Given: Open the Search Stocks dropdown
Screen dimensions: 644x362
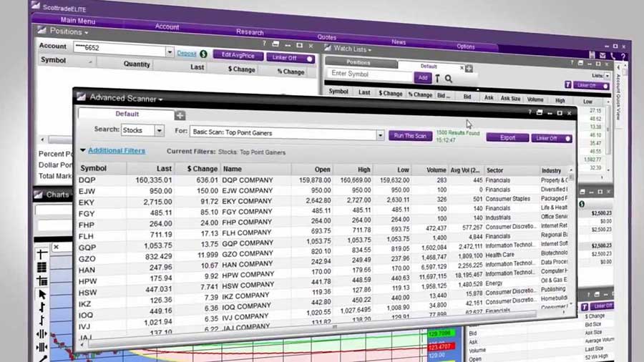Looking at the screenshot, I should (159, 130).
